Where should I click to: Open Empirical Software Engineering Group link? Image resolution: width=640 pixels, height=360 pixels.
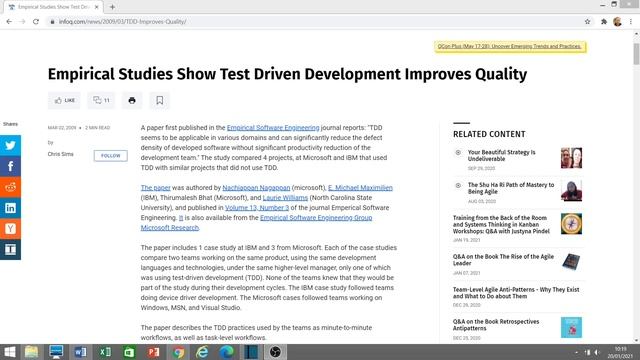pyautogui.click(x=316, y=218)
